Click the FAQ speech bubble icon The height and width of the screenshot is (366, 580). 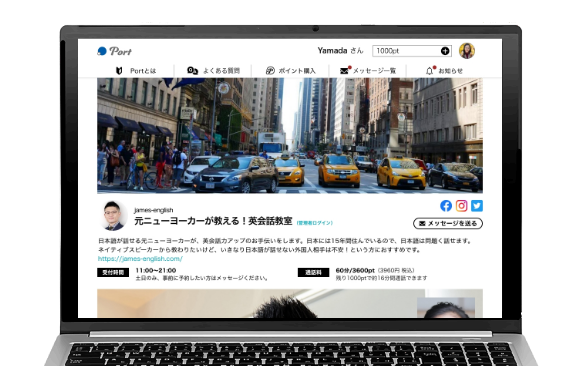[192, 70]
